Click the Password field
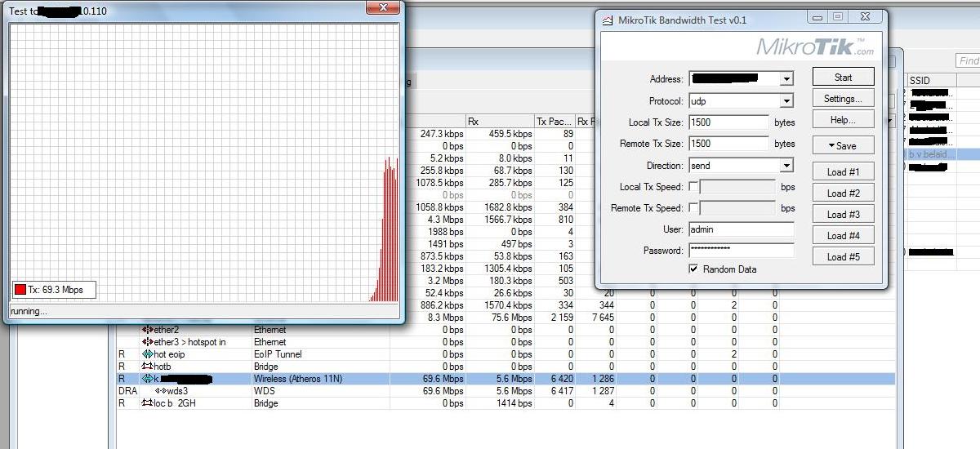 tap(742, 251)
